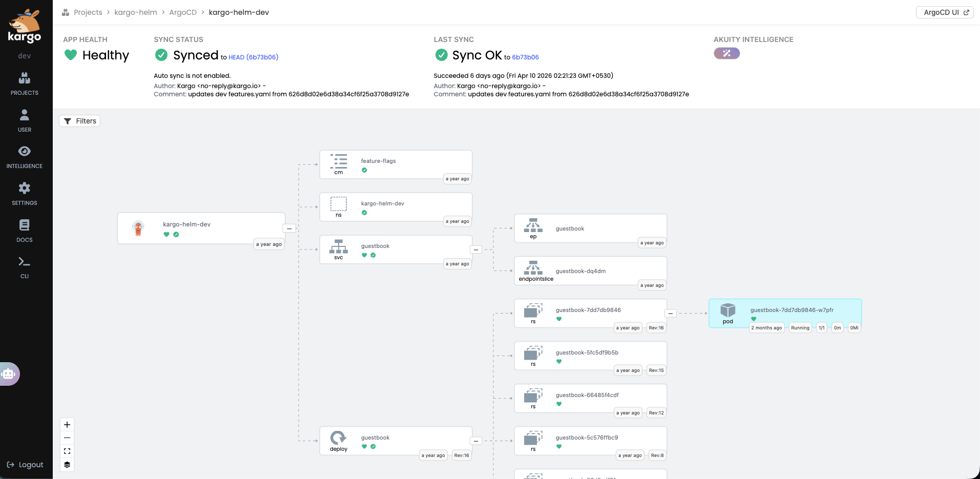Click the Logout button
This screenshot has height=479, width=980.
[x=25, y=465]
